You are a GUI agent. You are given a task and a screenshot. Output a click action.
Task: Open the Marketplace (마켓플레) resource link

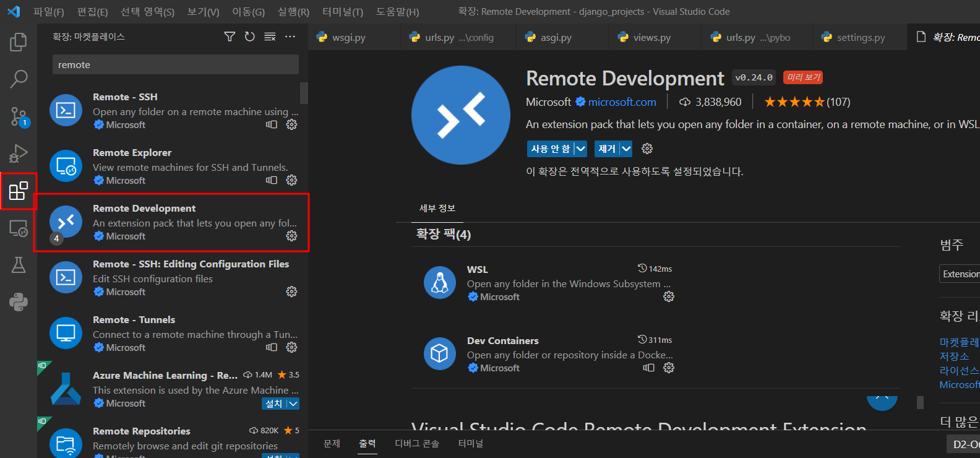pyautogui.click(x=959, y=342)
